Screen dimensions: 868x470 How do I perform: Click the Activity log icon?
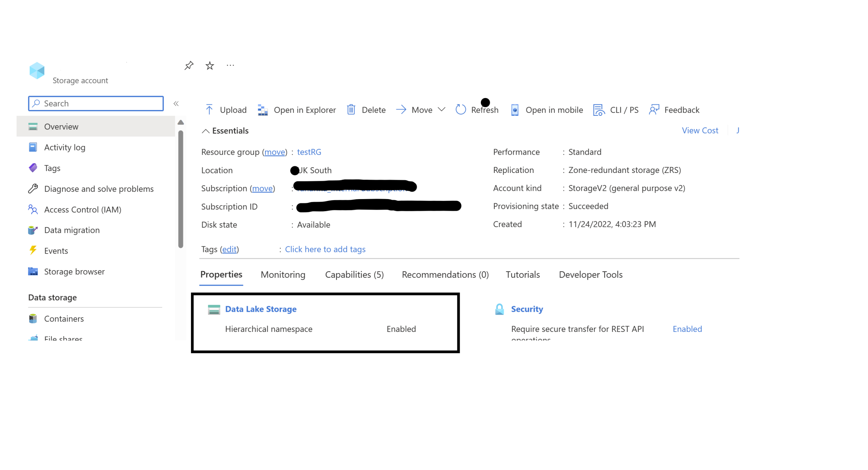pos(33,147)
